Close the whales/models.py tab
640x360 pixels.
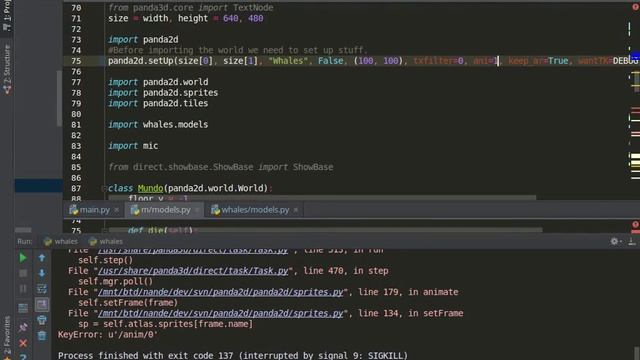point(296,210)
